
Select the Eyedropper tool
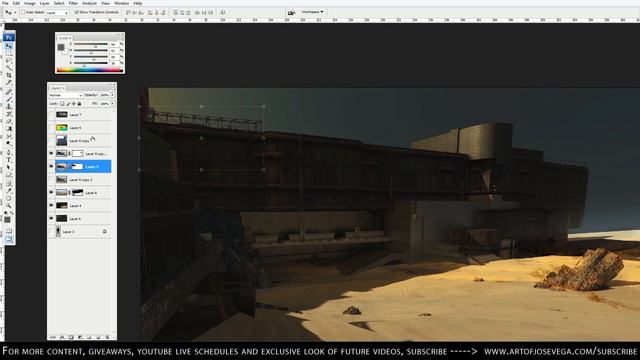tap(9, 191)
